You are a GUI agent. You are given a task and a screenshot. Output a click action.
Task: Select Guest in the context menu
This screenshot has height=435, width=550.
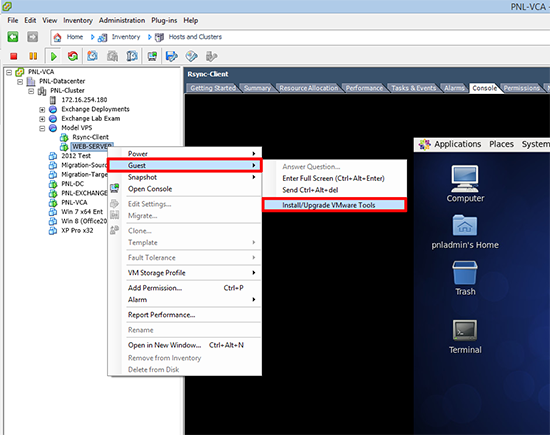(185, 165)
